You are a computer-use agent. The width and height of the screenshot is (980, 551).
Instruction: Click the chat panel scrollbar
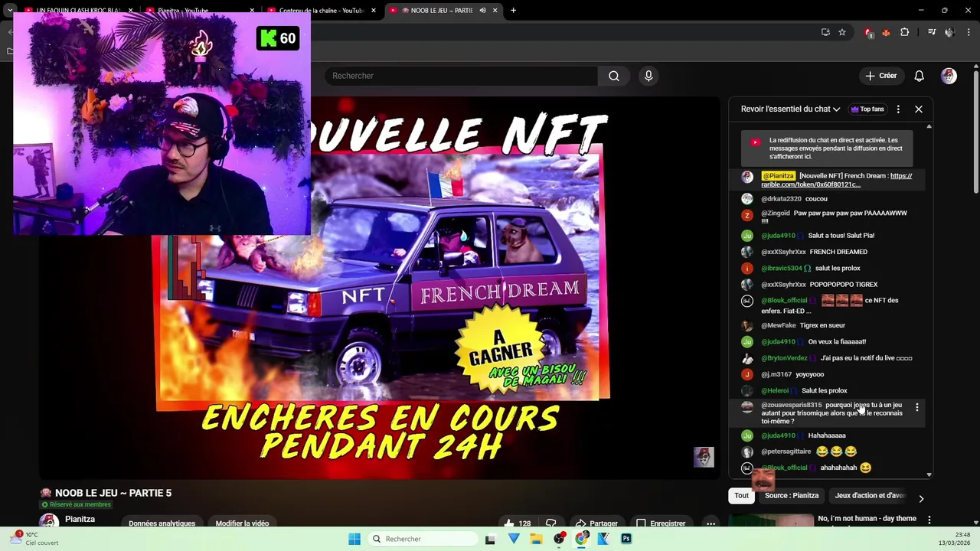(929, 299)
